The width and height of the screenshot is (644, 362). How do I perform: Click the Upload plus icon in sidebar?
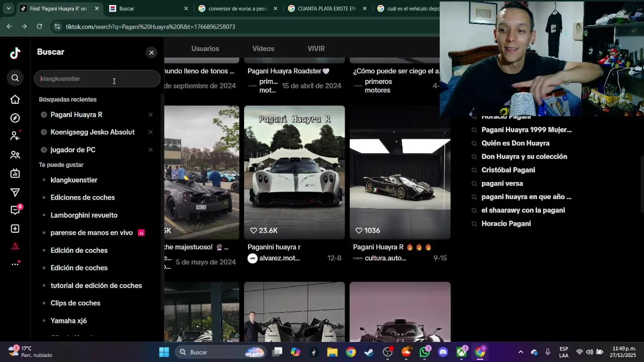15,229
